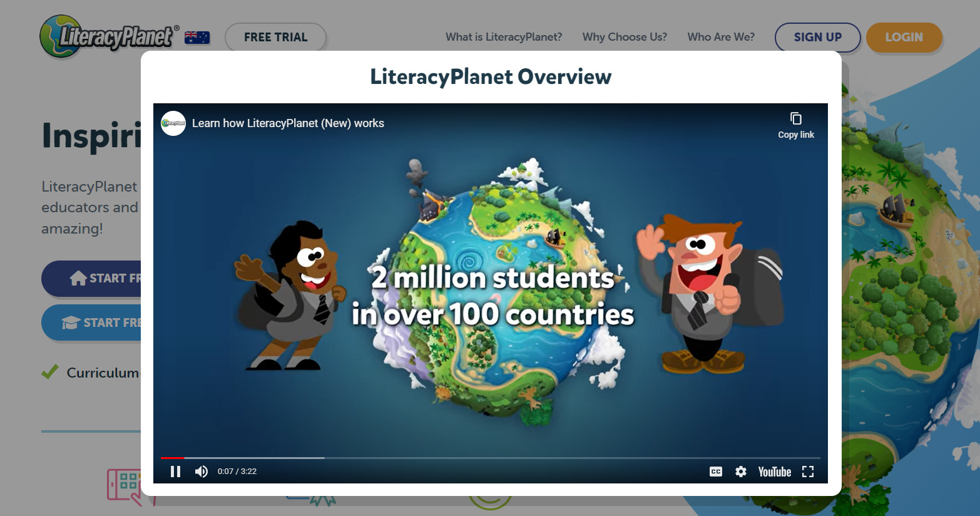
Task: Open 'Why Choose Us?' menu item
Action: [x=625, y=37]
